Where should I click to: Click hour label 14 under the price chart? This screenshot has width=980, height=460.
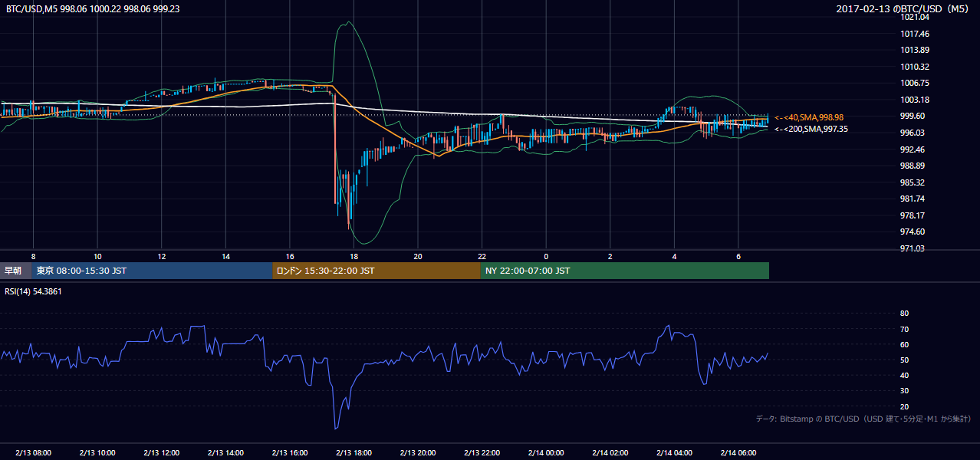[x=225, y=256]
